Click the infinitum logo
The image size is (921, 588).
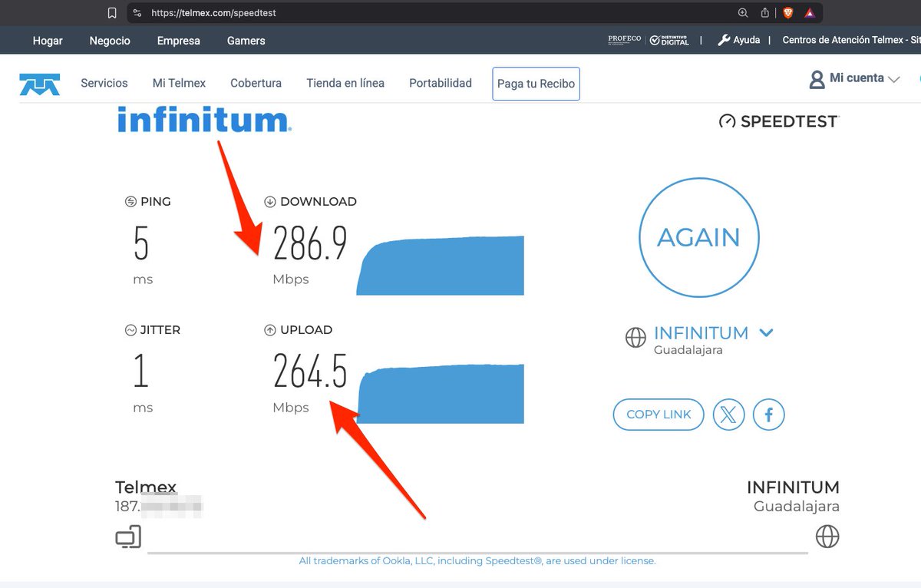point(203,121)
